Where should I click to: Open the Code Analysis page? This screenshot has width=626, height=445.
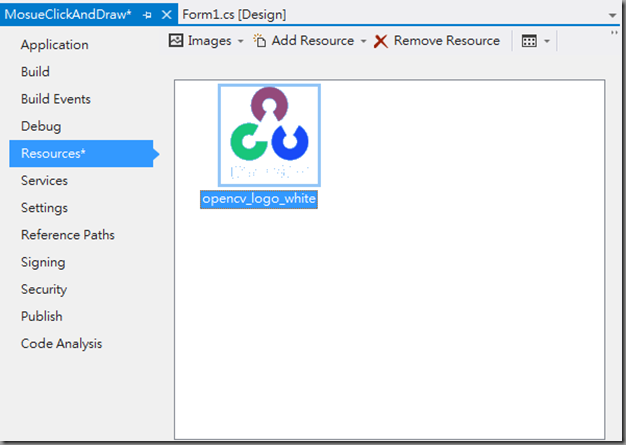pyautogui.click(x=61, y=344)
